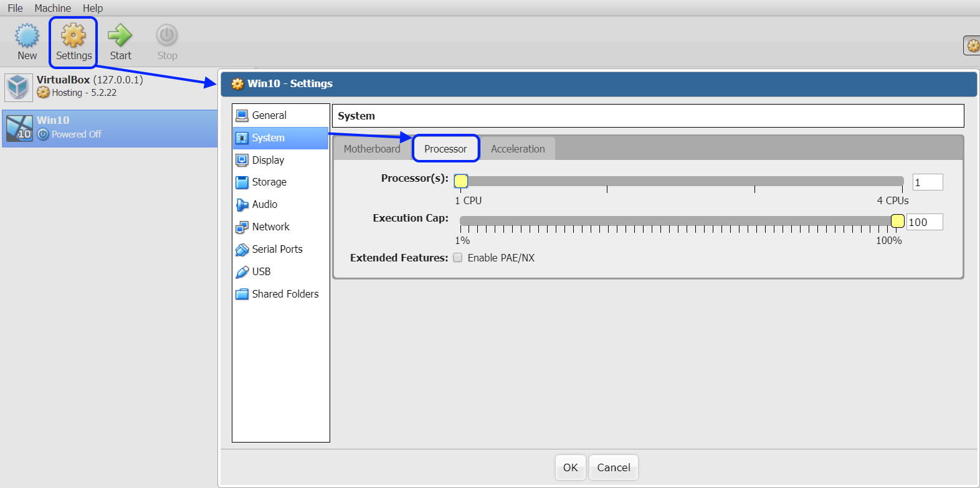Screen dimensions: 980x488
Task: Click the Serial Ports connector icon
Action: click(x=242, y=250)
